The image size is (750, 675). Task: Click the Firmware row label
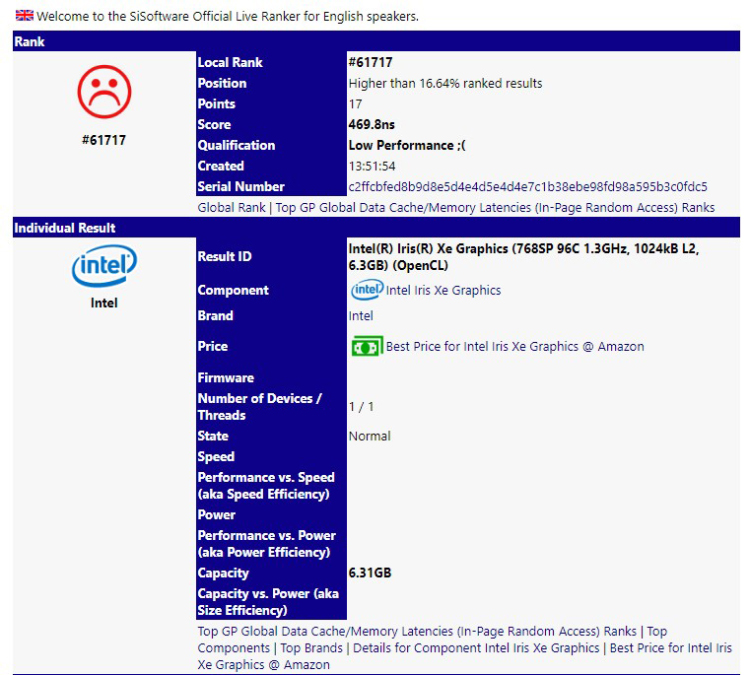point(226,378)
